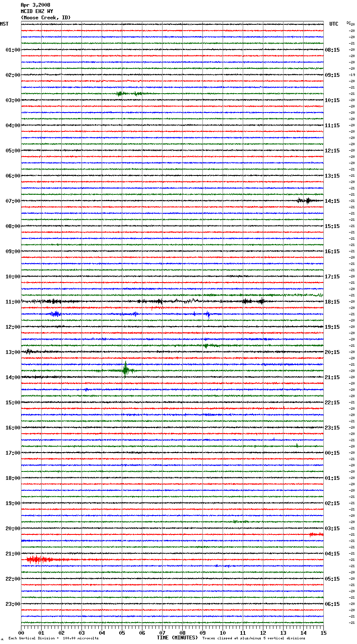Select the "02:00" MST time label

13,75
